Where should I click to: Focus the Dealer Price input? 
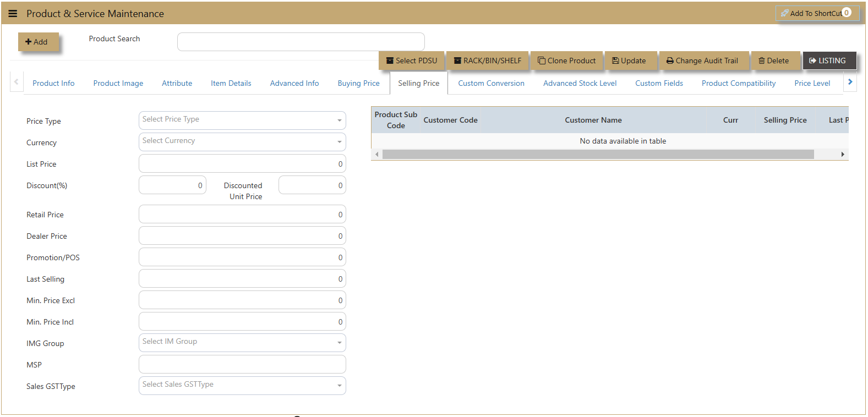click(x=242, y=235)
